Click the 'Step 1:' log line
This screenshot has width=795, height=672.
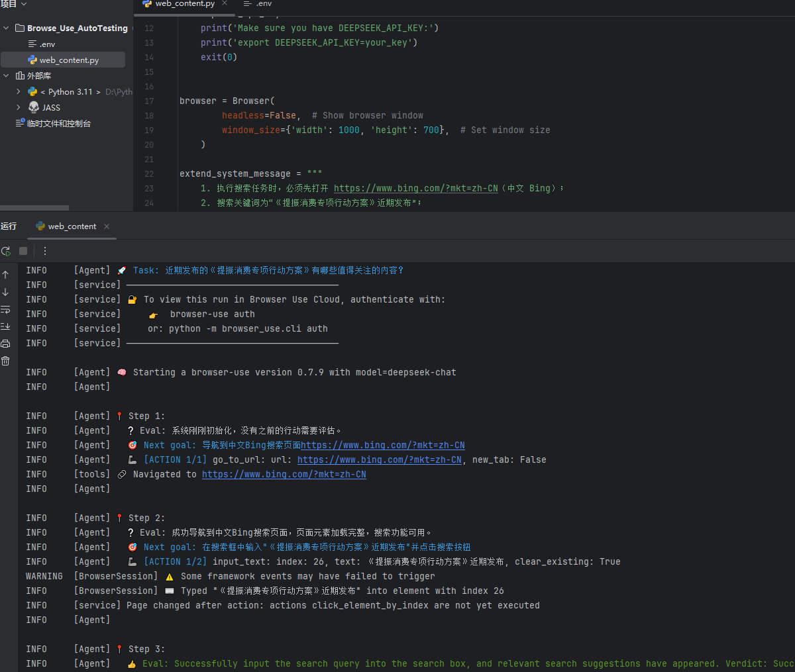click(146, 416)
